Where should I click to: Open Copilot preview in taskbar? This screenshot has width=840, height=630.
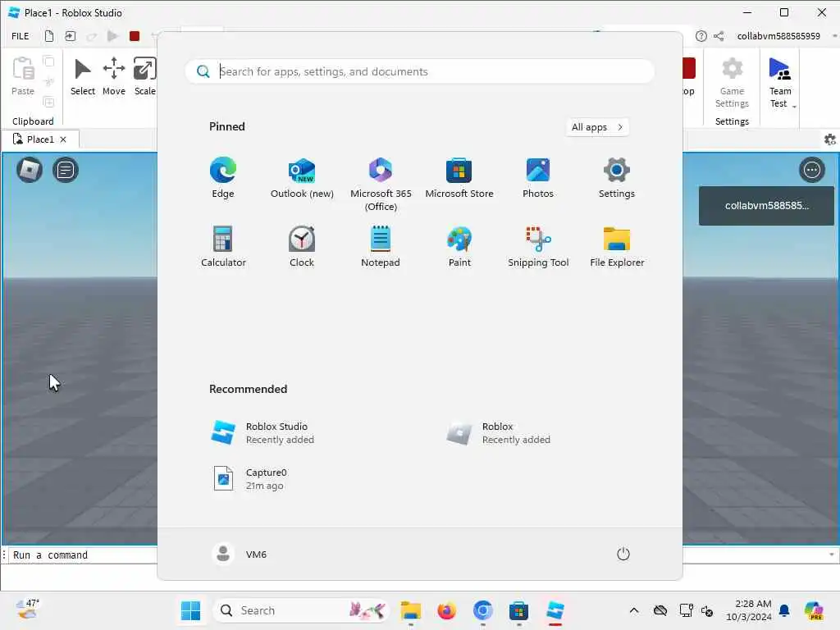[x=814, y=610]
